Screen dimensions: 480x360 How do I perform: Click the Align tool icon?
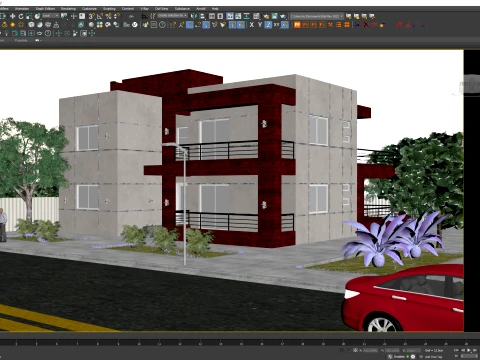click(x=202, y=16)
